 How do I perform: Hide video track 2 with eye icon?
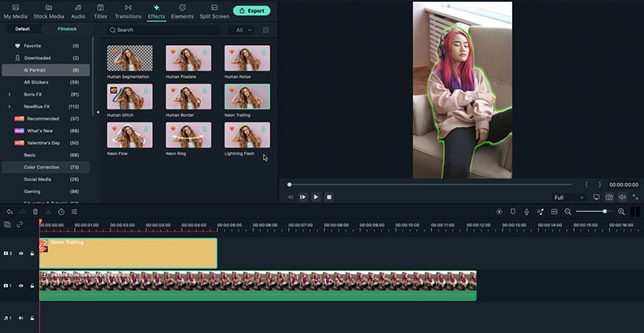(21, 253)
